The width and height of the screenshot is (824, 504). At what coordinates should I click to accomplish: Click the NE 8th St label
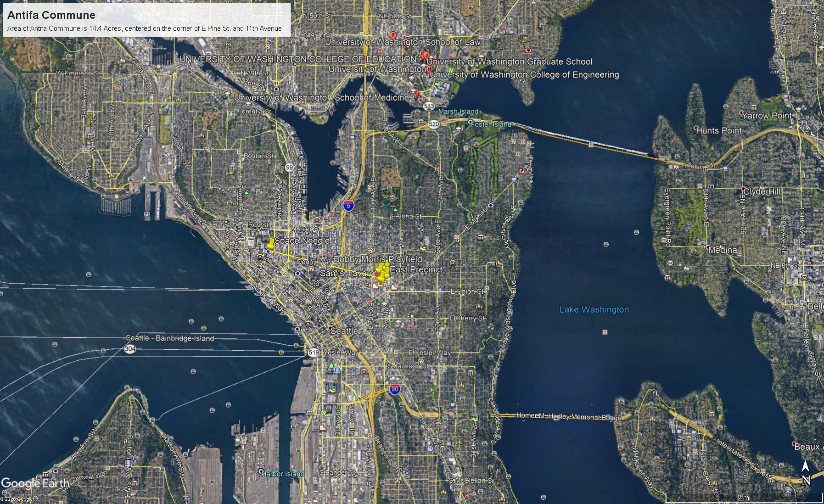click(x=785, y=265)
